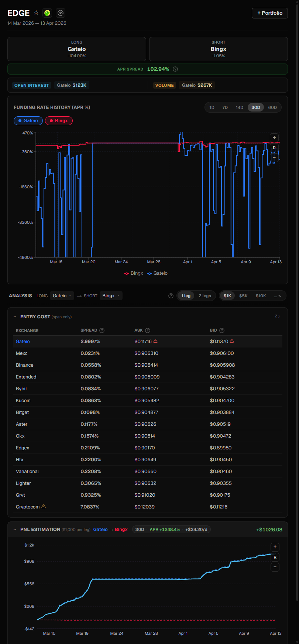
Task: Click Bingx link in PNL estimation header
Action: point(121,530)
